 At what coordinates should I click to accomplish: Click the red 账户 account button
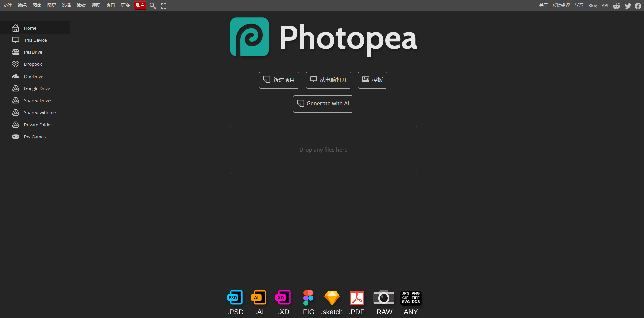(x=140, y=5)
